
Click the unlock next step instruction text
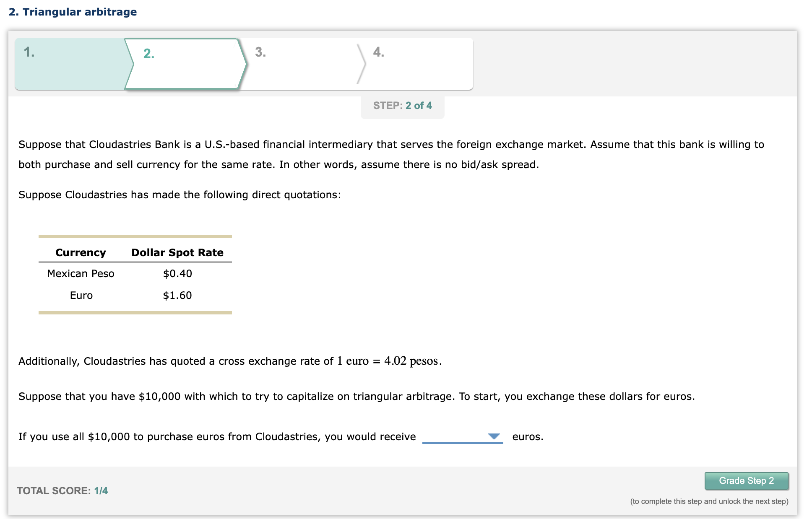point(708,501)
